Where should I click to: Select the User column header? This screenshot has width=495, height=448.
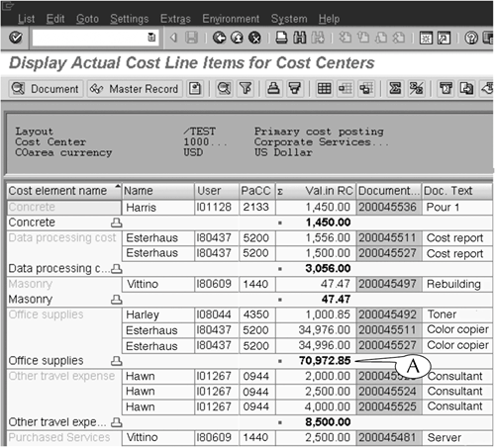point(217,191)
